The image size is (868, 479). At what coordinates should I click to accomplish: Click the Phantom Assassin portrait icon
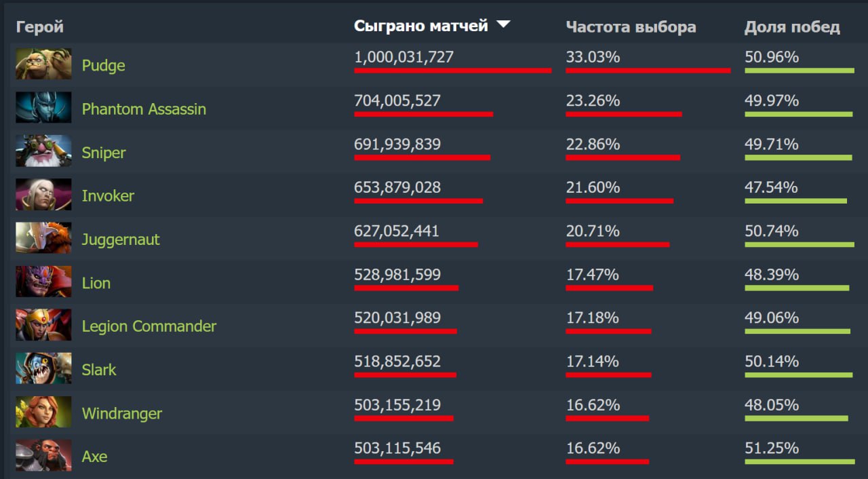[x=43, y=108]
